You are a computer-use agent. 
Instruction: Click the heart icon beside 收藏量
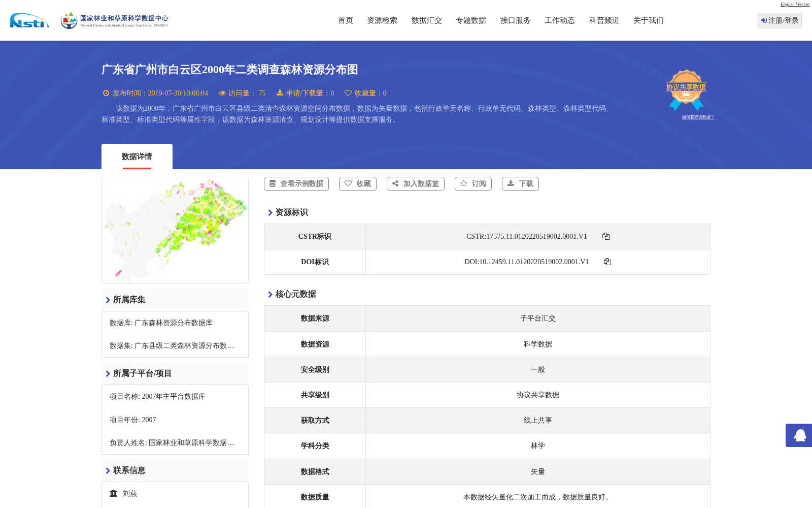(348, 93)
